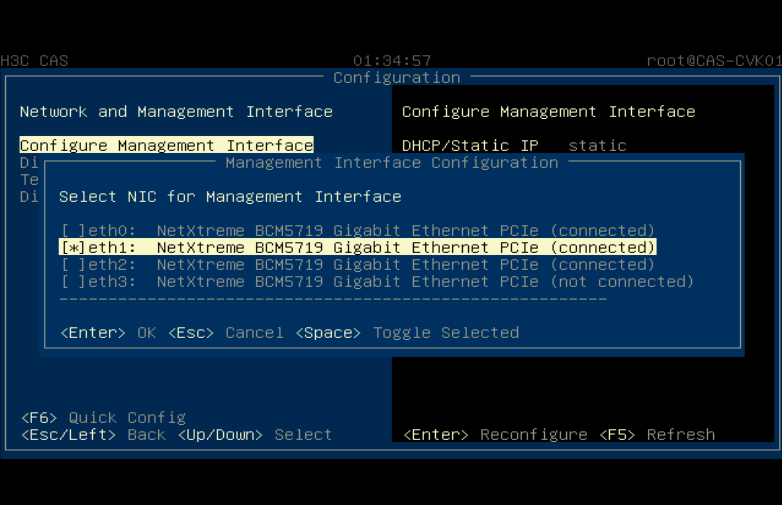
Task: Toggle the eth2 NIC checkbox
Action: 73,264
